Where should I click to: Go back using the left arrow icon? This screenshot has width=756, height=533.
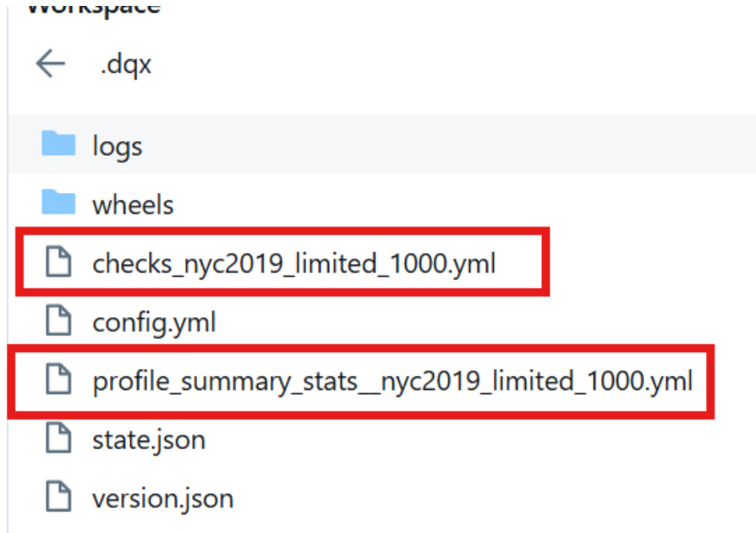pos(51,63)
